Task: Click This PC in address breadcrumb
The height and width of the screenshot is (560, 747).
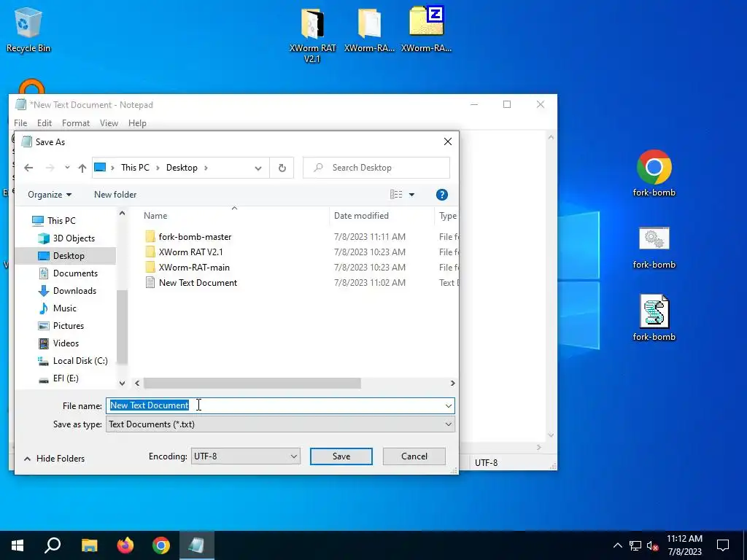Action: point(135,168)
